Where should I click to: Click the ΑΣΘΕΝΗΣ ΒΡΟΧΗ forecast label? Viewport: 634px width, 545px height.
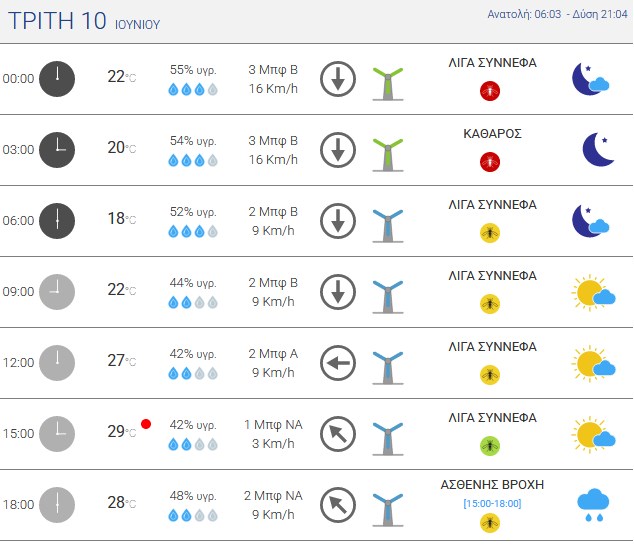(492, 484)
